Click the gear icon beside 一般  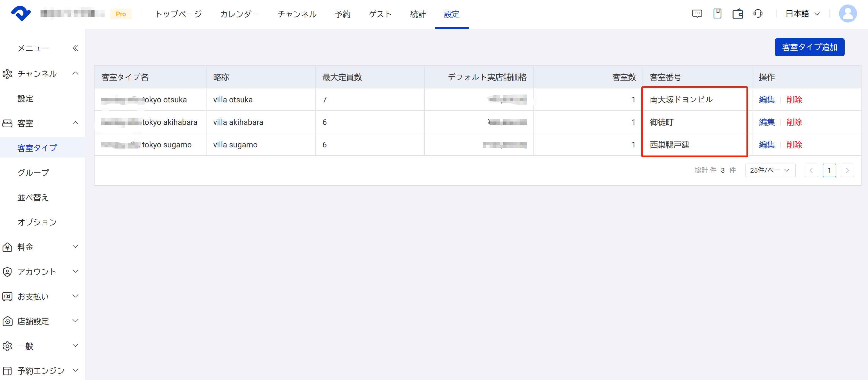tap(7, 346)
